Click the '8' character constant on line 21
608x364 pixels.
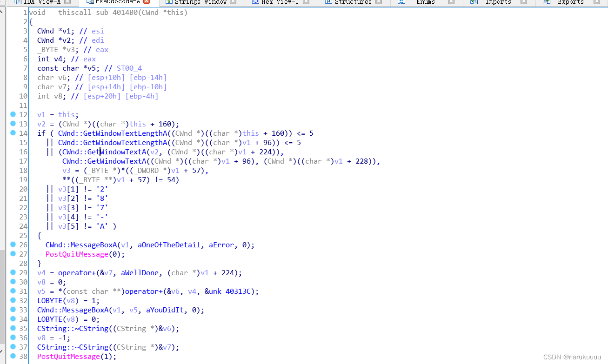coord(102,199)
